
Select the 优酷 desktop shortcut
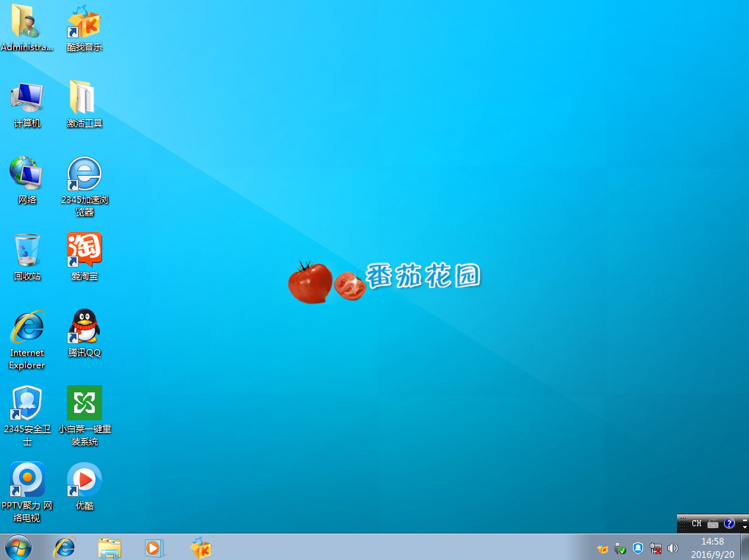pos(85,487)
